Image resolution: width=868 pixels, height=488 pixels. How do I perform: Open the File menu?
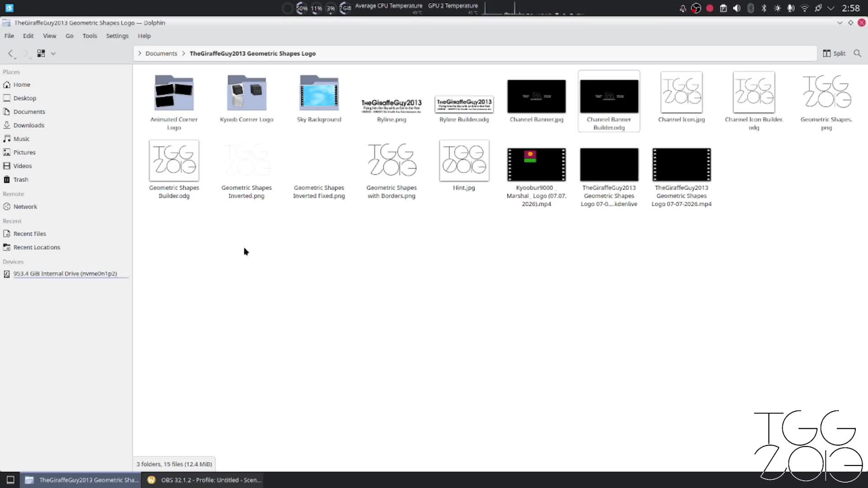[x=9, y=36]
